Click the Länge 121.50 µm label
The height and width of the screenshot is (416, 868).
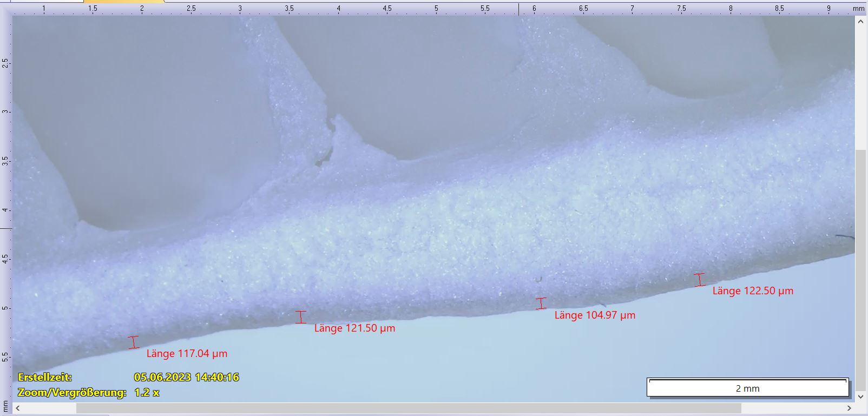point(354,328)
